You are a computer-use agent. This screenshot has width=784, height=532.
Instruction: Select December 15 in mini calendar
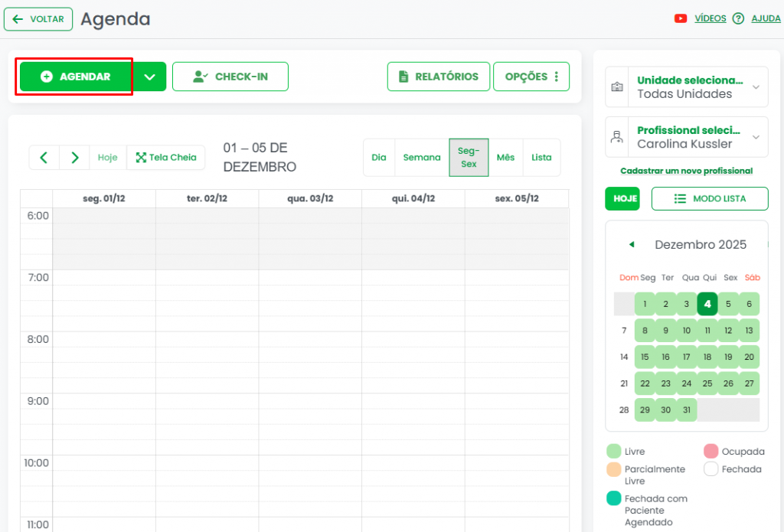pos(645,357)
